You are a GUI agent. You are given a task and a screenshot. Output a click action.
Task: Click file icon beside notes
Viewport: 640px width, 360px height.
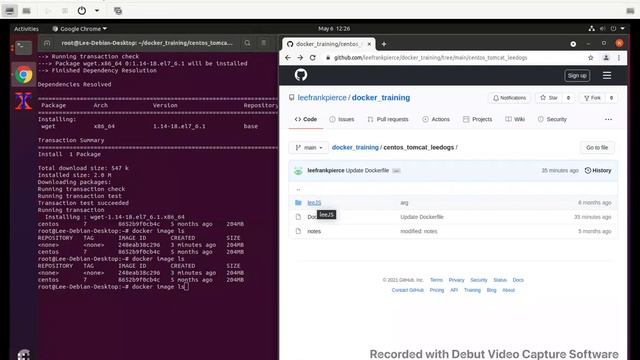[x=298, y=231]
